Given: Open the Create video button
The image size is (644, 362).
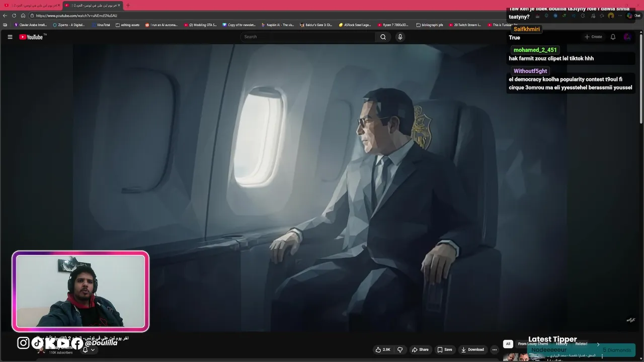Looking at the screenshot, I should coord(593,37).
